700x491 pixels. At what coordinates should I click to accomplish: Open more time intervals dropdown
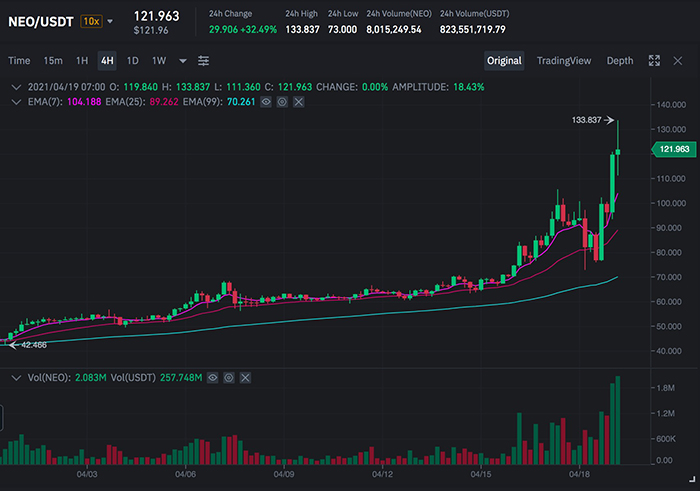click(182, 61)
